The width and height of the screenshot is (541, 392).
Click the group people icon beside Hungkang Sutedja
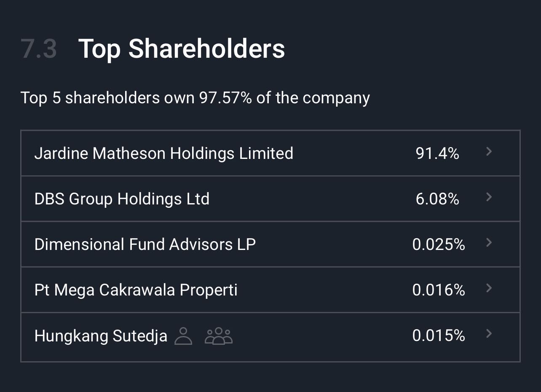point(218,336)
